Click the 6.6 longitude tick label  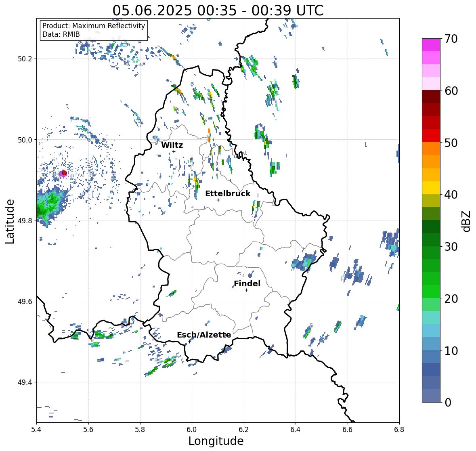pyautogui.click(x=347, y=430)
